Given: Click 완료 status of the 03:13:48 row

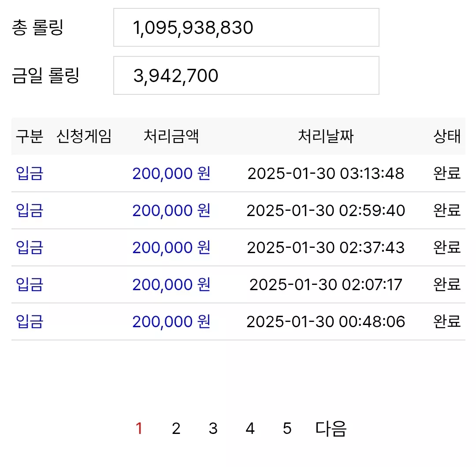Looking at the screenshot, I should pyautogui.click(x=447, y=173).
